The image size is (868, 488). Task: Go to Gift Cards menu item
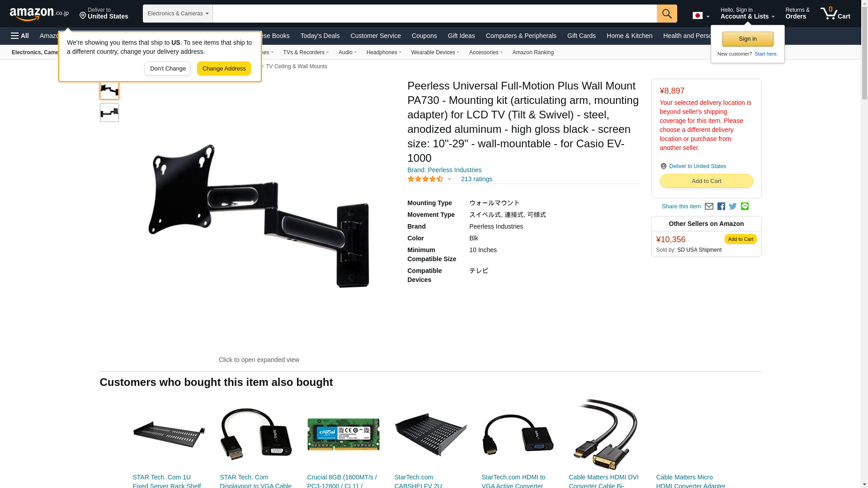581,36
